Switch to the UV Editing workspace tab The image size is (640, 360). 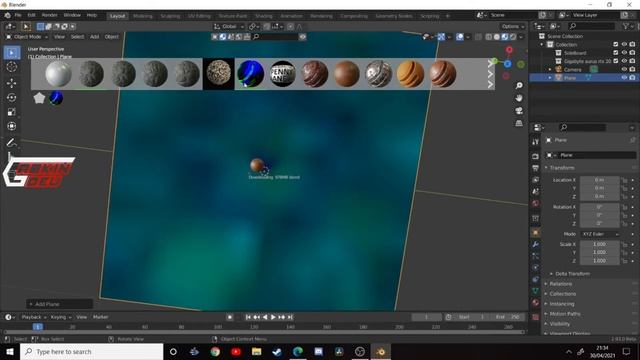(199, 16)
